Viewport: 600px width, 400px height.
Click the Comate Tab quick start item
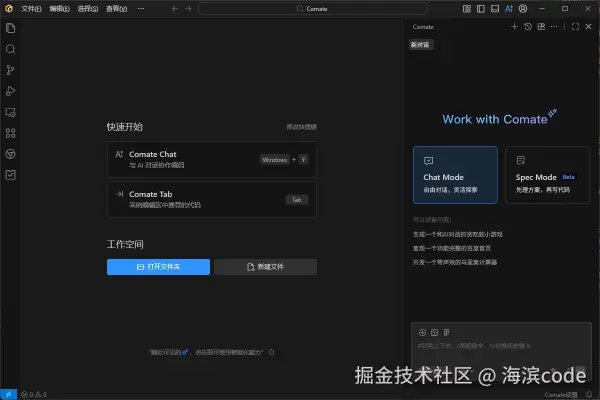tap(212, 199)
